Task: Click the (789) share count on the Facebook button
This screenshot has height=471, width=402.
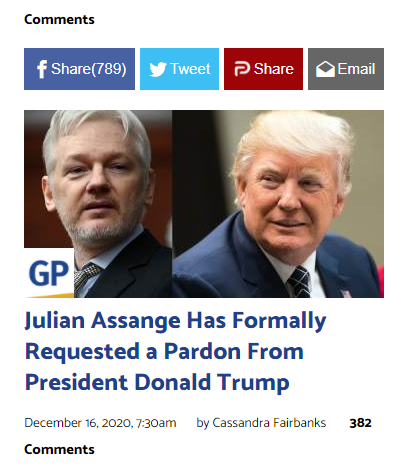Action: pyautogui.click(x=109, y=69)
